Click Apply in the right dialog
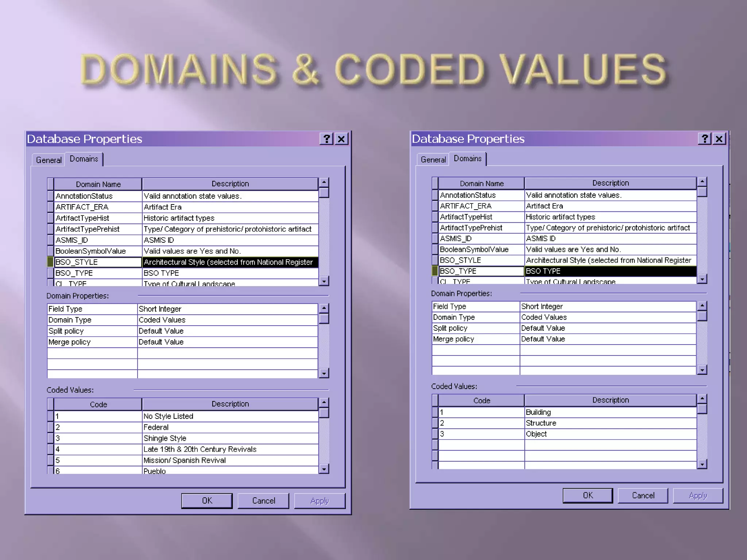Screen dimensions: 747x560 [x=698, y=495]
